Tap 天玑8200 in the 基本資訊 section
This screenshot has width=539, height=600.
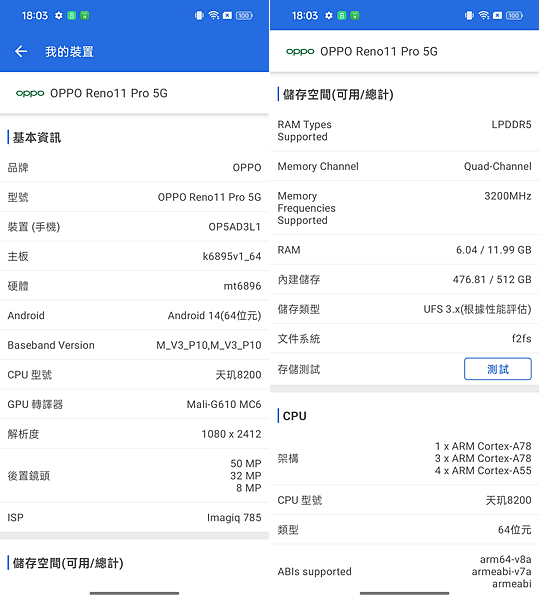(x=238, y=375)
